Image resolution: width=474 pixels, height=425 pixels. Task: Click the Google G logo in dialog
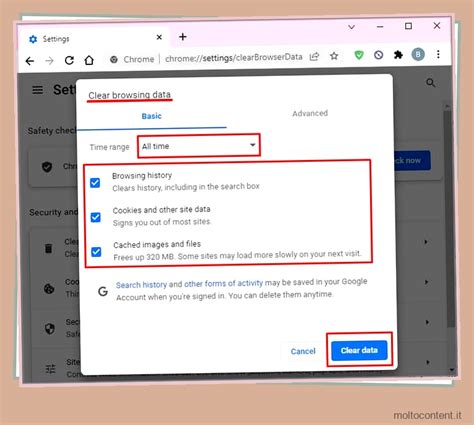coord(103,291)
